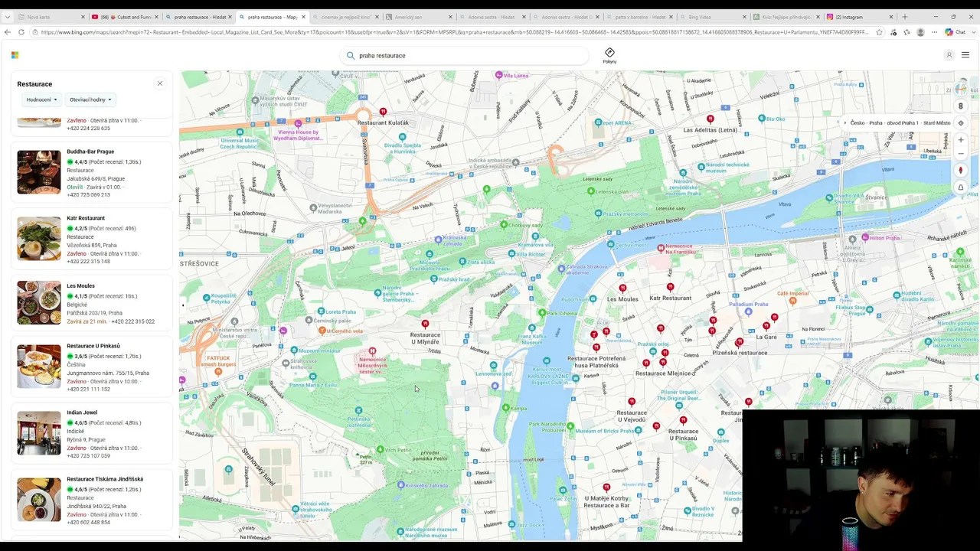The image size is (980, 551).
Task: Click the Nemocnice Na Františku marker
Action: point(661,249)
